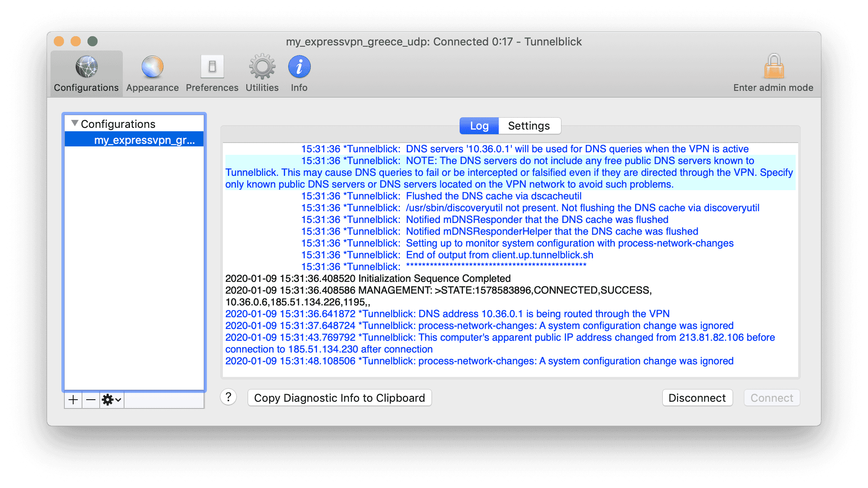The width and height of the screenshot is (868, 488).
Task: Click the dimmed Connect button
Action: [x=772, y=398]
